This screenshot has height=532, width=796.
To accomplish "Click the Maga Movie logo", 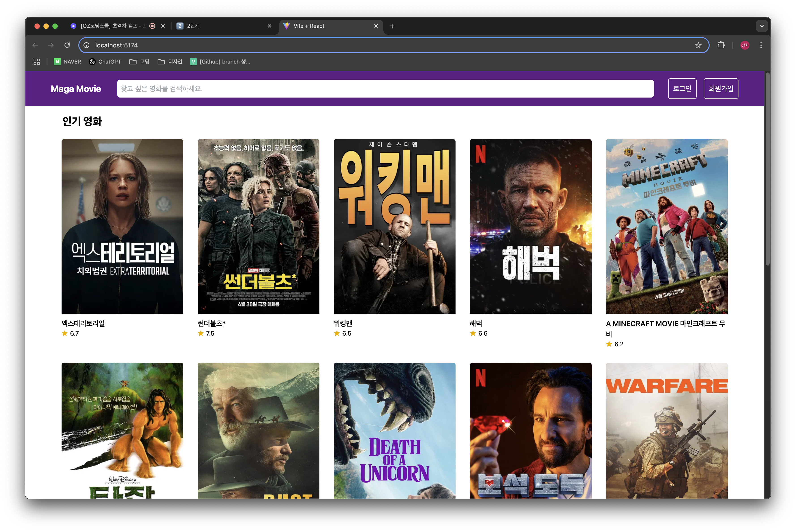I will point(76,89).
